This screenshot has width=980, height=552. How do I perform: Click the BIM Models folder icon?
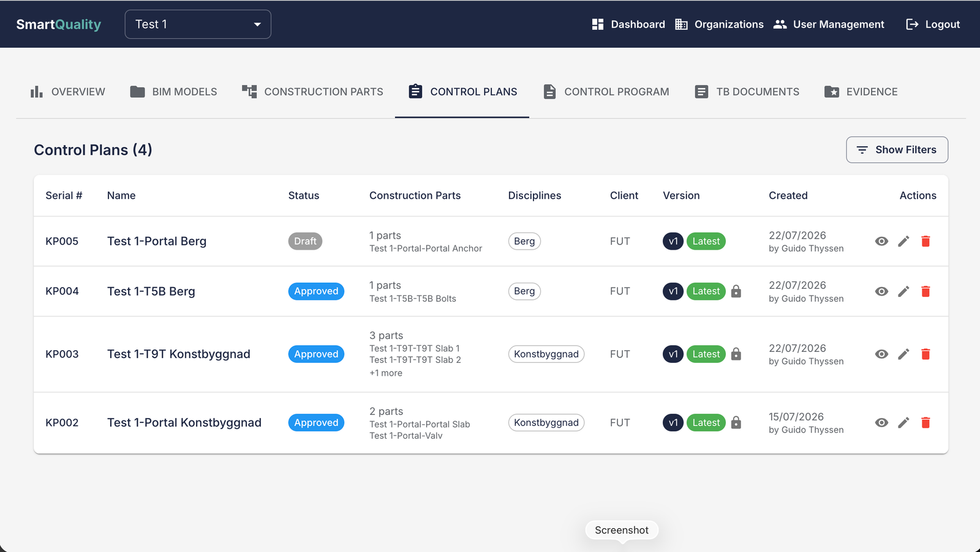137,92
